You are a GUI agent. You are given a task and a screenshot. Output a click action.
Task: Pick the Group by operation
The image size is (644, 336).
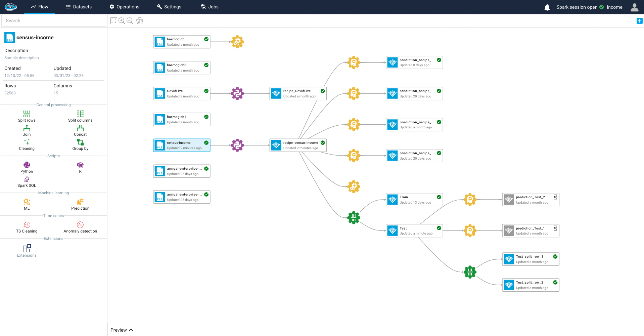click(x=80, y=142)
